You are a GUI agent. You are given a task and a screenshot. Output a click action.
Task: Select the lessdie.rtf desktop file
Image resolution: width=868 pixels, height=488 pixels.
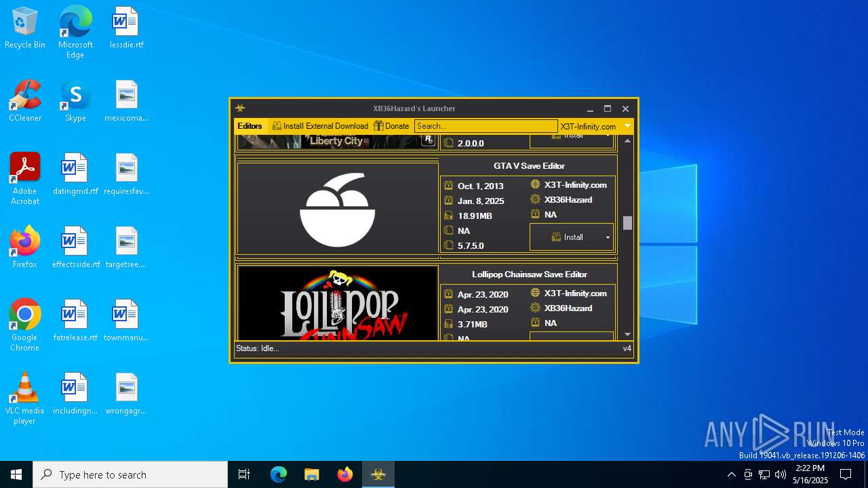pyautogui.click(x=126, y=28)
